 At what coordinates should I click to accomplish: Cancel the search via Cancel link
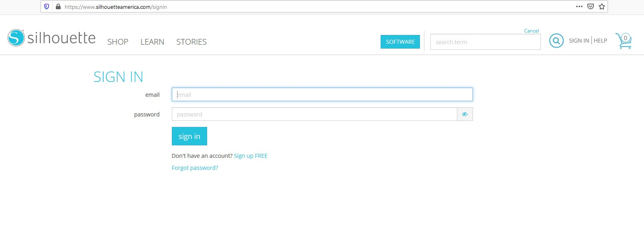click(x=531, y=31)
